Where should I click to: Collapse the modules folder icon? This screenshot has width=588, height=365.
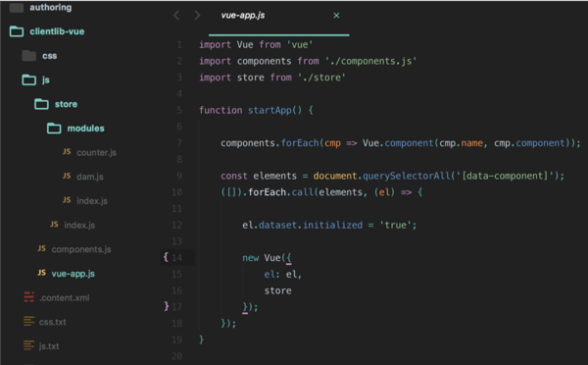[x=54, y=129]
